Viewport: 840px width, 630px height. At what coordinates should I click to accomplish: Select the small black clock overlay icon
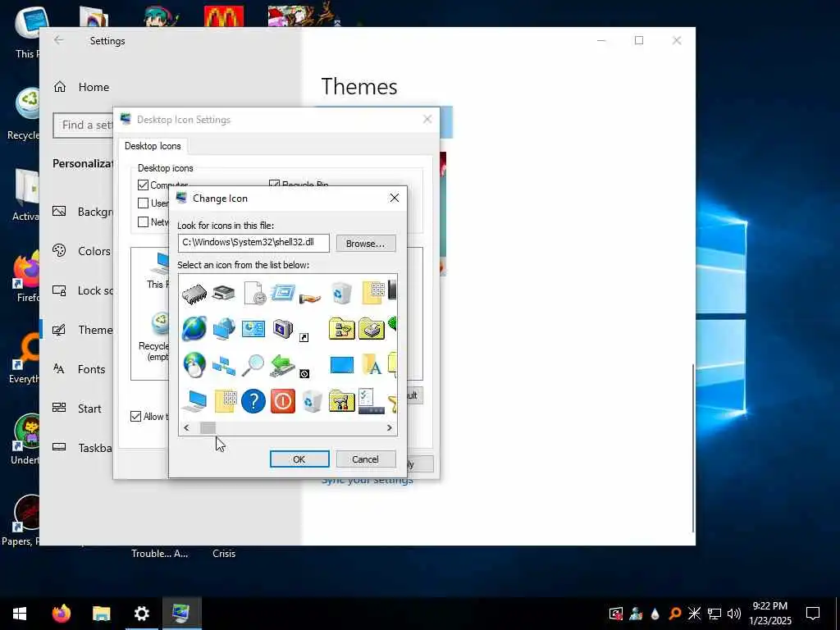click(x=304, y=374)
